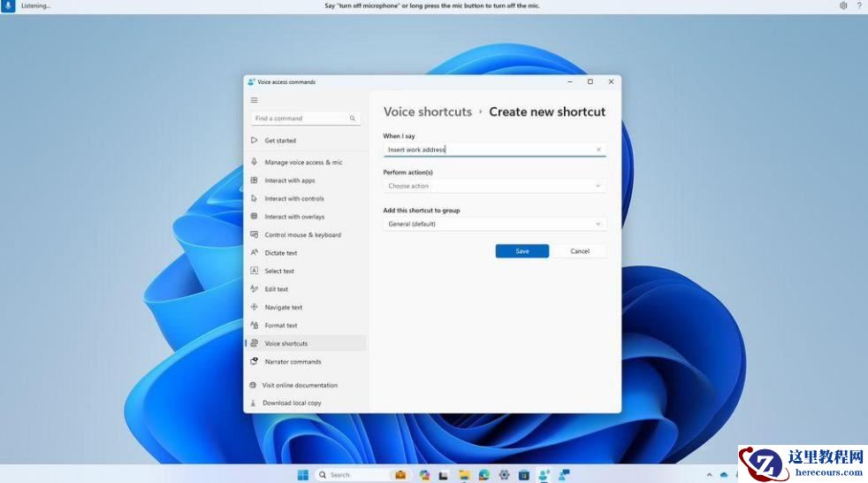
Task: Expand the Choose action dropdown
Action: [494, 186]
